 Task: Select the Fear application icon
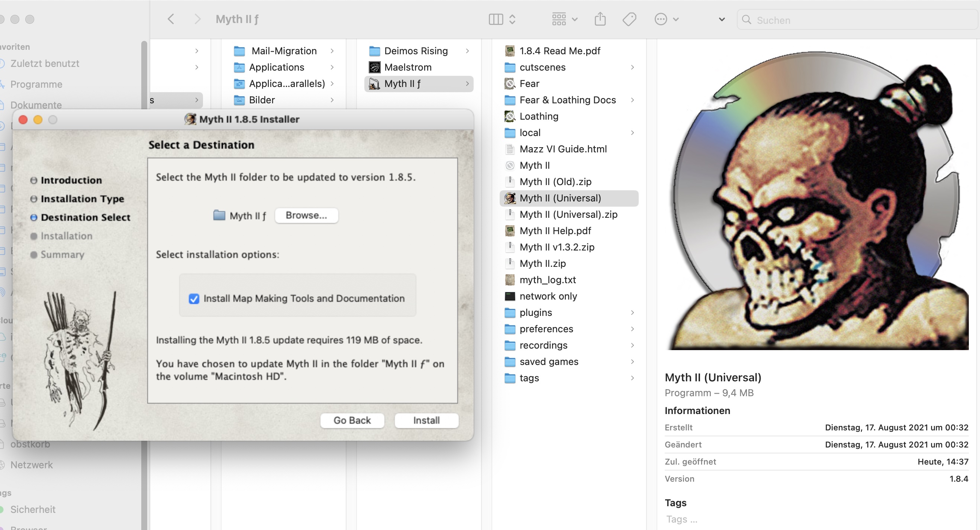point(510,84)
